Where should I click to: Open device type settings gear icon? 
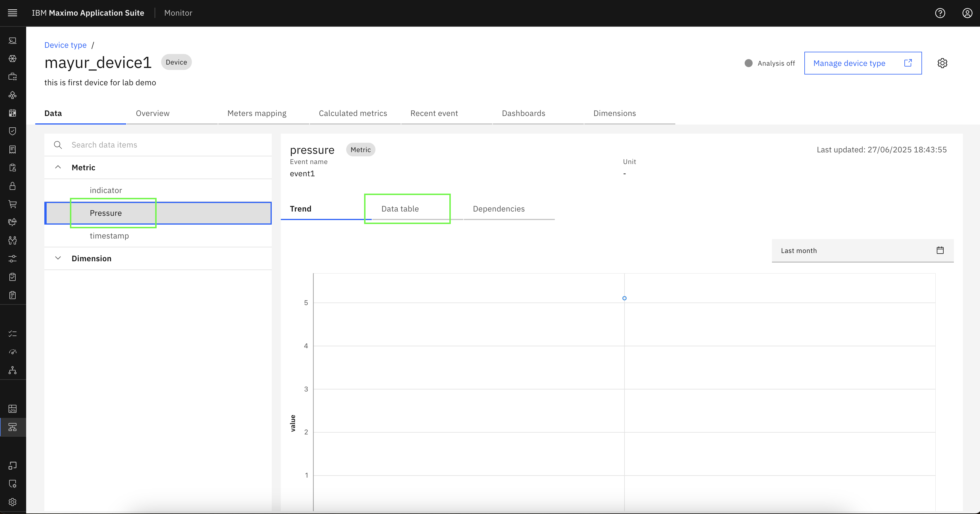pyautogui.click(x=942, y=63)
